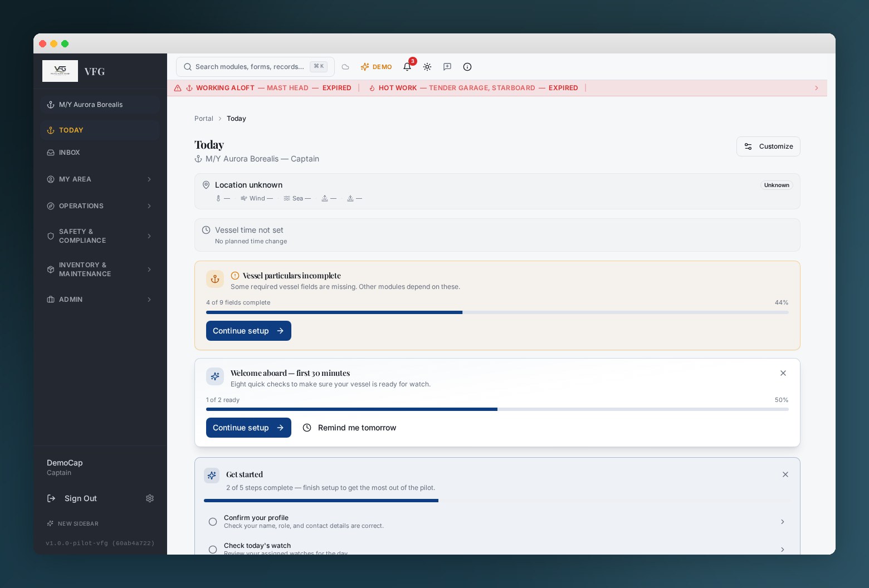Image resolution: width=869 pixels, height=588 pixels.
Task: Open the M/Y Aurora Borealis vessel selector in sidebar
Action: click(100, 105)
